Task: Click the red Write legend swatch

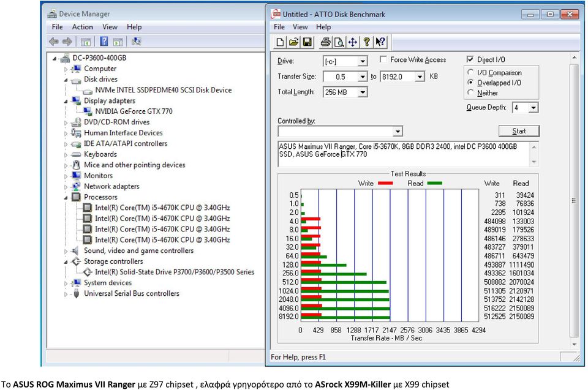Action: tap(385, 184)
